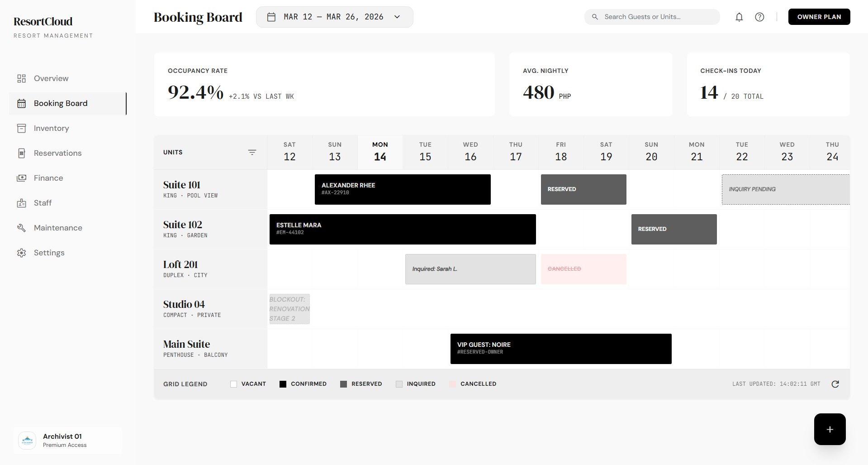Image resolution: width=868 pixels, height=465 pixels.
Task: Click the Vacant legend box
Action: point(233,384)
